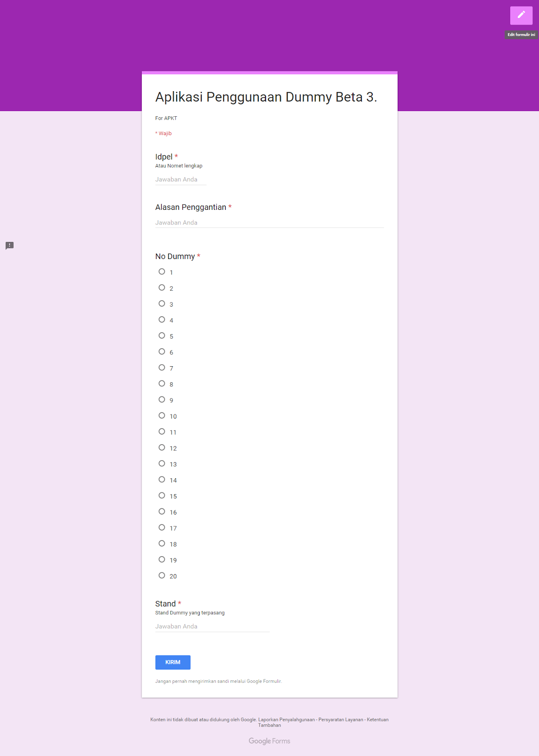The width and height of the screenshot is (539, 756).
Task: Open Persyaratan Layanan link
Action: coord(341,720)
